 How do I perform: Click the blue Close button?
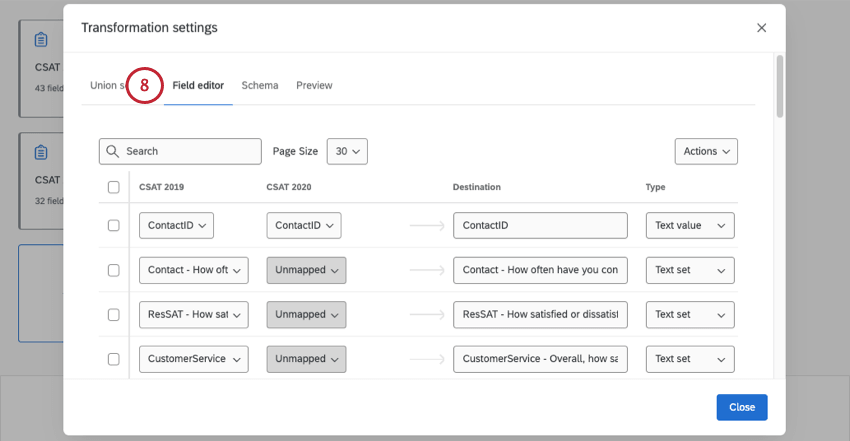pos(741,408)
